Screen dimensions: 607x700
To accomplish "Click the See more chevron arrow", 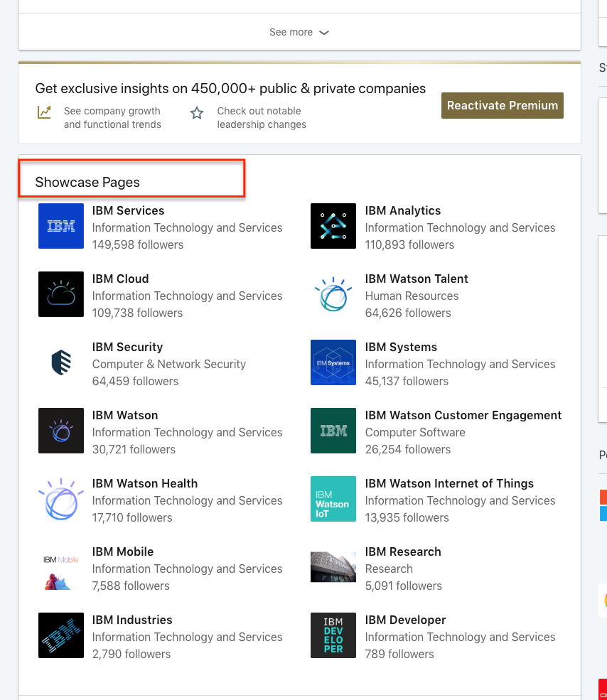I will click(324, 33).
